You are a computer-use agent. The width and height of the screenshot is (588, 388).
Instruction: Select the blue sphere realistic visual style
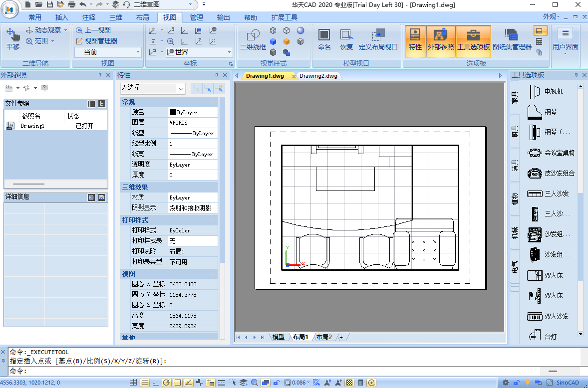point(300,30)
